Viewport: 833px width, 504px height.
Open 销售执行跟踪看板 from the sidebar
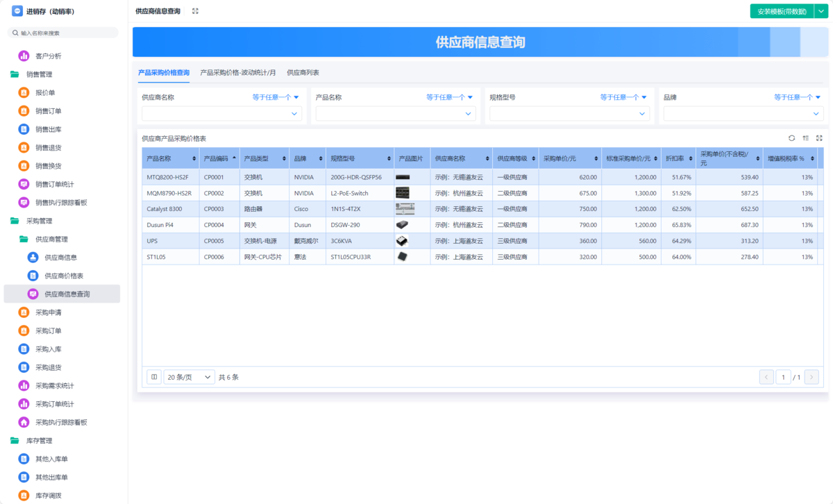pos(61,203)
